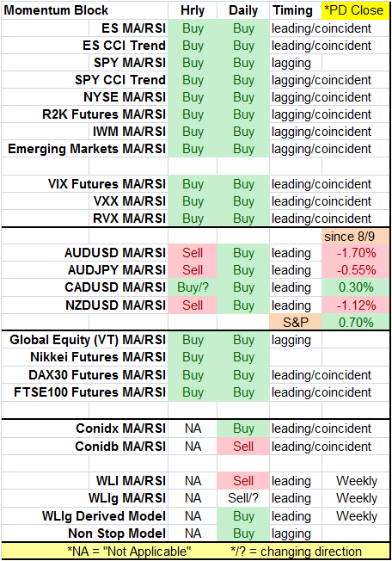Click the Timing column header
The height and width of the screenshot is (561, 392).
(x=296, y=10)
